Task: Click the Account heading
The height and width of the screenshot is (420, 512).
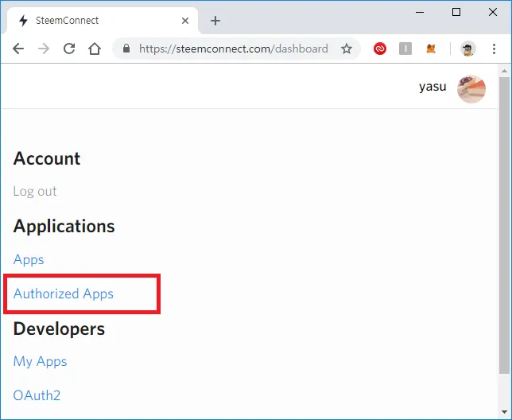Action: point(47,158)
